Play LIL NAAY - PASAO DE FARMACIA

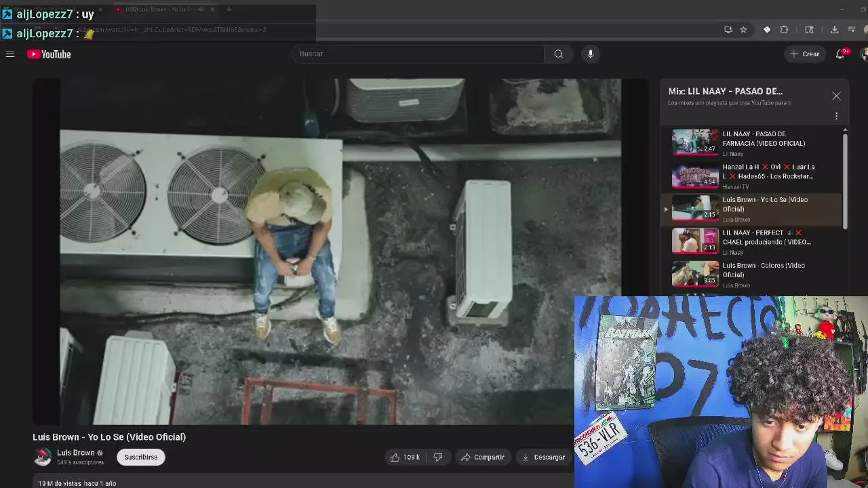tap(753, 142)
